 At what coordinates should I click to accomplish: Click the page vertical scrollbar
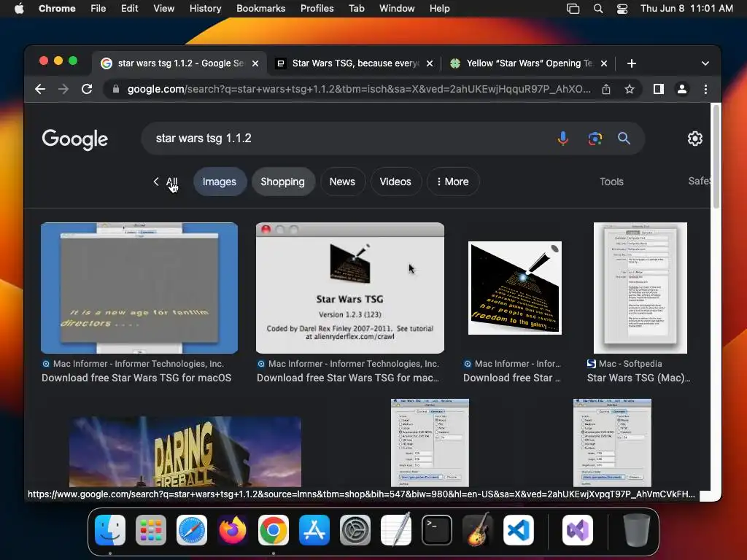[x=716, y=156]
